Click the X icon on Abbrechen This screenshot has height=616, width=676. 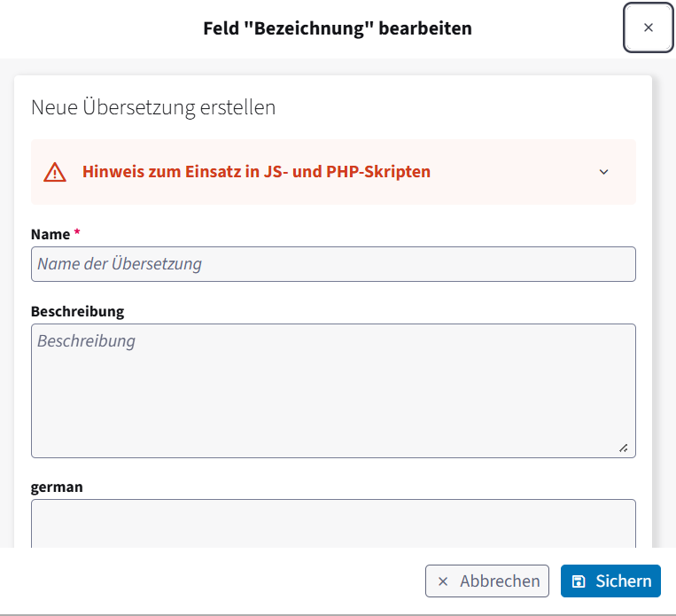443,581
